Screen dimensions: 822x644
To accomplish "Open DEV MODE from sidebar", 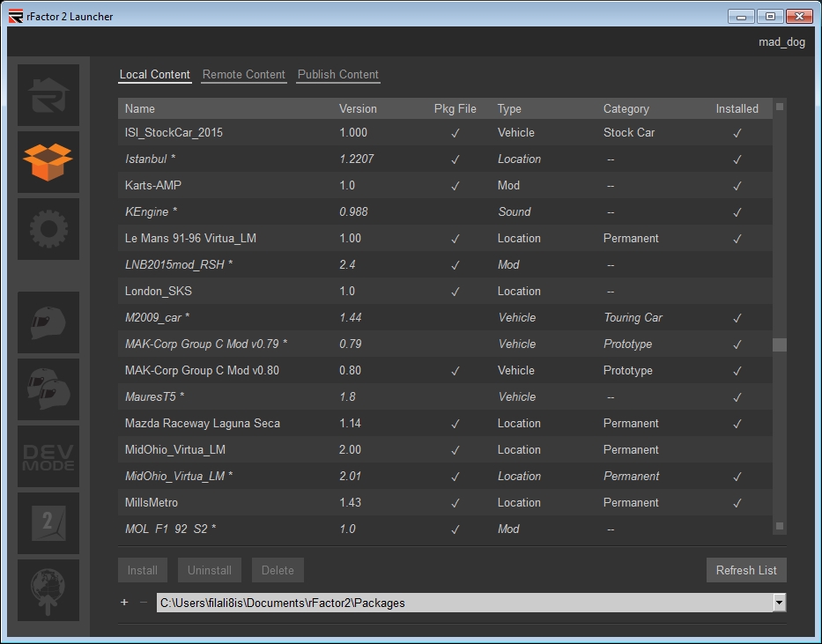I will pyautogui.click(x=48, y=456).
